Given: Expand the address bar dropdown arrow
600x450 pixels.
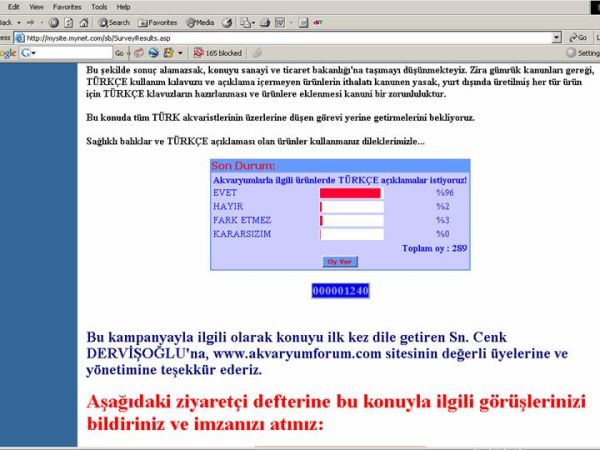Looking at the screenshot, I should [x=557, y=38].
